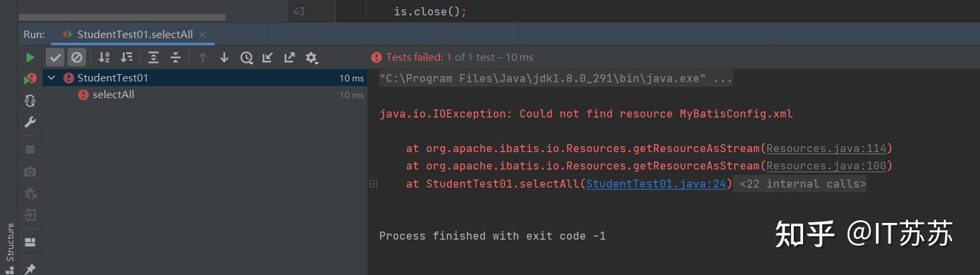Open StudentTest01.java:24 stack trace link
The image size is (980, 275).
(x=656, y=184)
